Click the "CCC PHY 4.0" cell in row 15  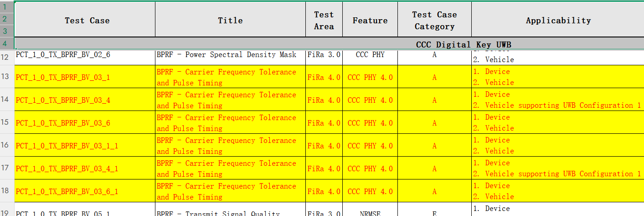pos(370,123)
